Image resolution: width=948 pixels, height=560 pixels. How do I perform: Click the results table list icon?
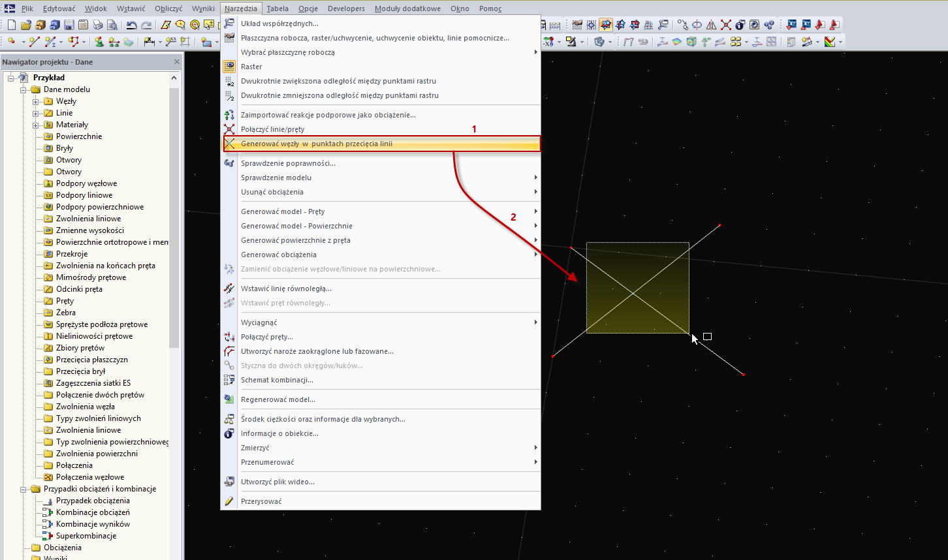[791, 41]
